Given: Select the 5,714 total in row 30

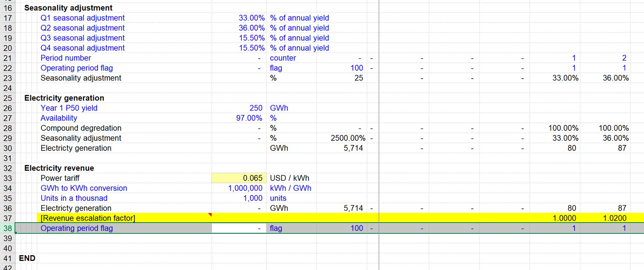Looking at the screenshot, I should click(x=353, y=148).
